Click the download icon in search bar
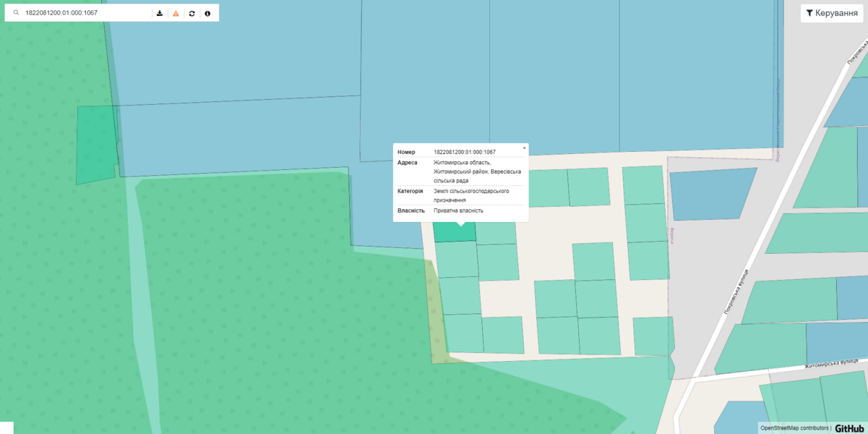The width and height of the screenshot is (868, 434). (x=160, y=13)
